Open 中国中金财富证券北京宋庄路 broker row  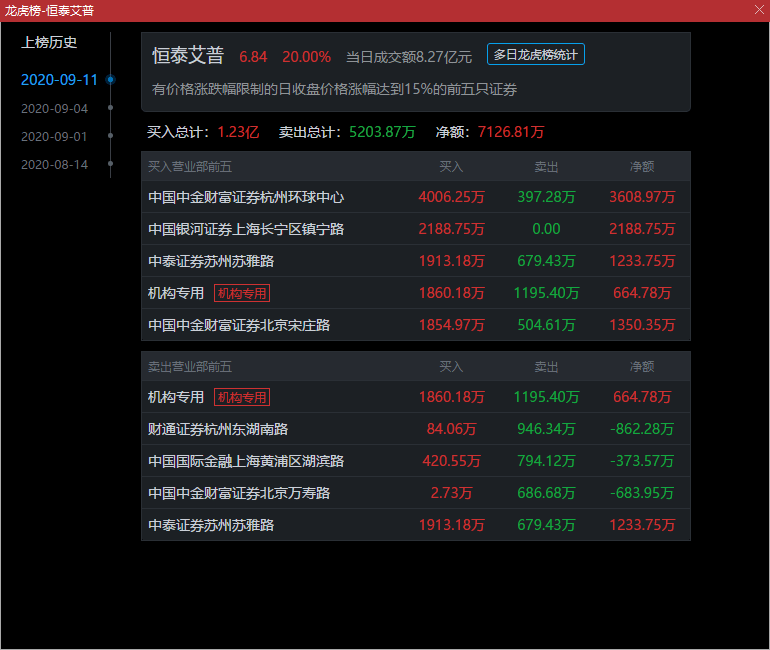pos(239,325)
